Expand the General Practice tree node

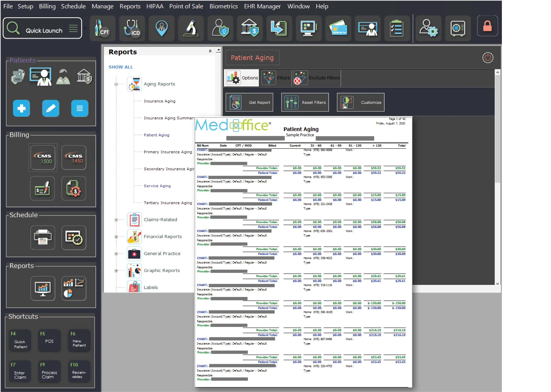[x=116, y=254]
